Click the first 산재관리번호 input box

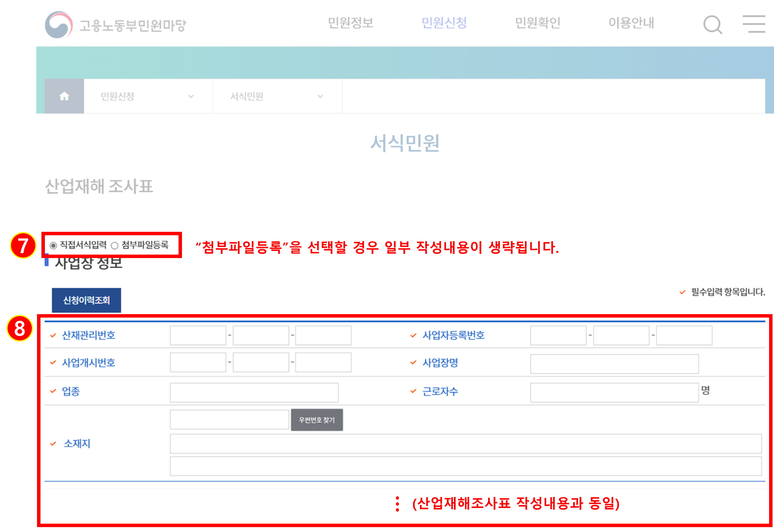pos(198,335)
